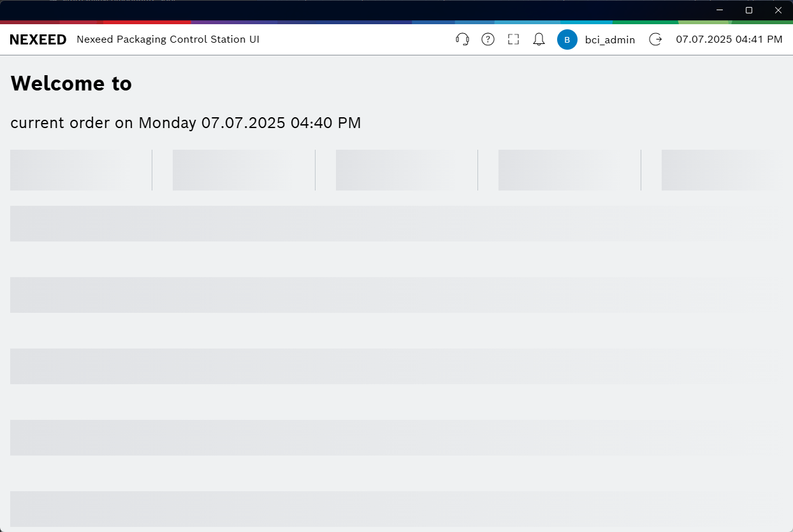Open the support headset icon
The width and height of the screenshot is (793, 532).
click(x=462, y=40)
